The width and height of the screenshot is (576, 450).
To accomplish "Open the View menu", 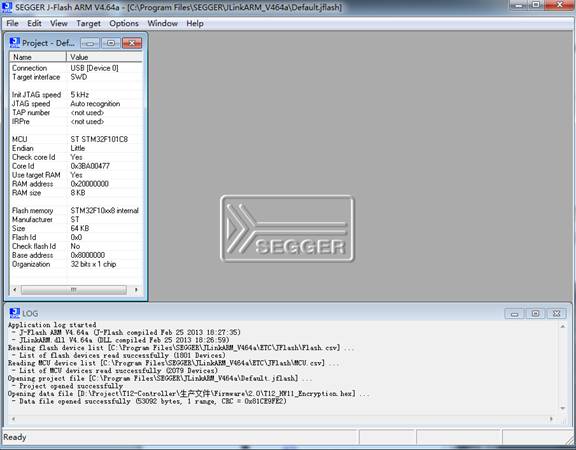I will click(x=59, y=24).
